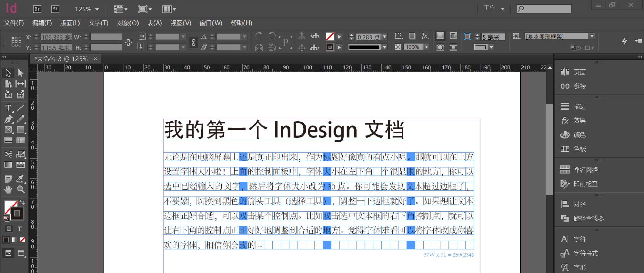
Task: Toggle auto-fit corner frame icon
Action: [467, 36]
